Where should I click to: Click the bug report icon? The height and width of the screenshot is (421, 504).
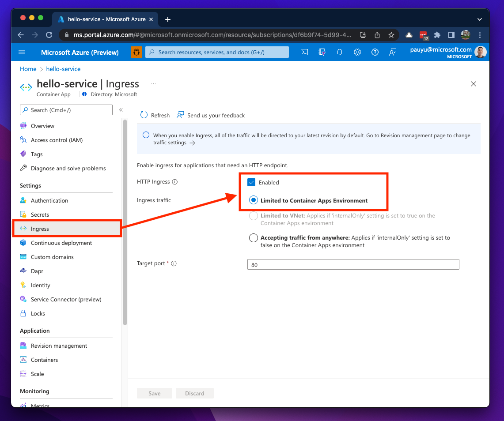click(x=136, y=52)
